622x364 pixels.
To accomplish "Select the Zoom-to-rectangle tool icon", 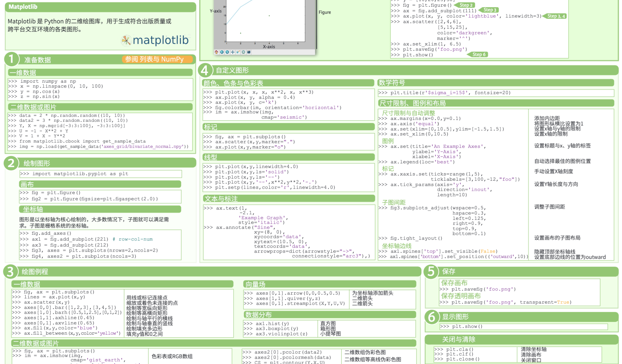I will [238, 52].
